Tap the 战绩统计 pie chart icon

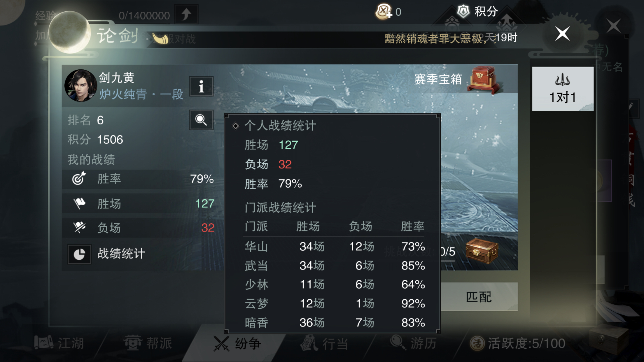tap(79, 254)
